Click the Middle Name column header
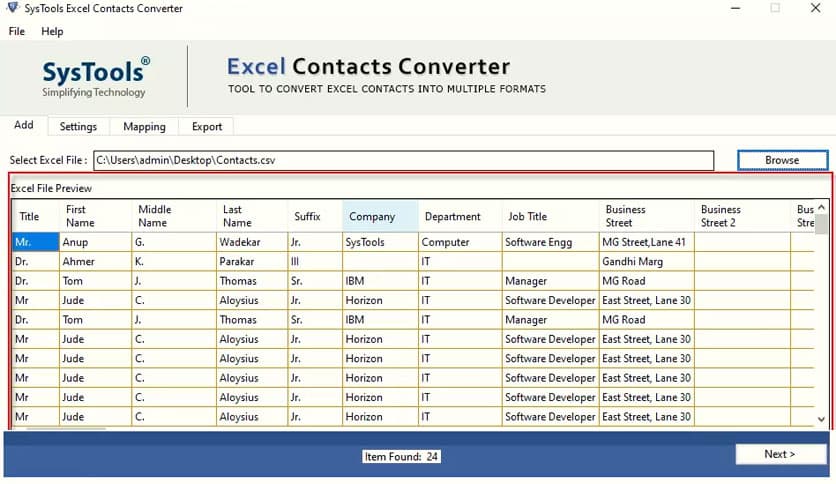 pos(174,216)
